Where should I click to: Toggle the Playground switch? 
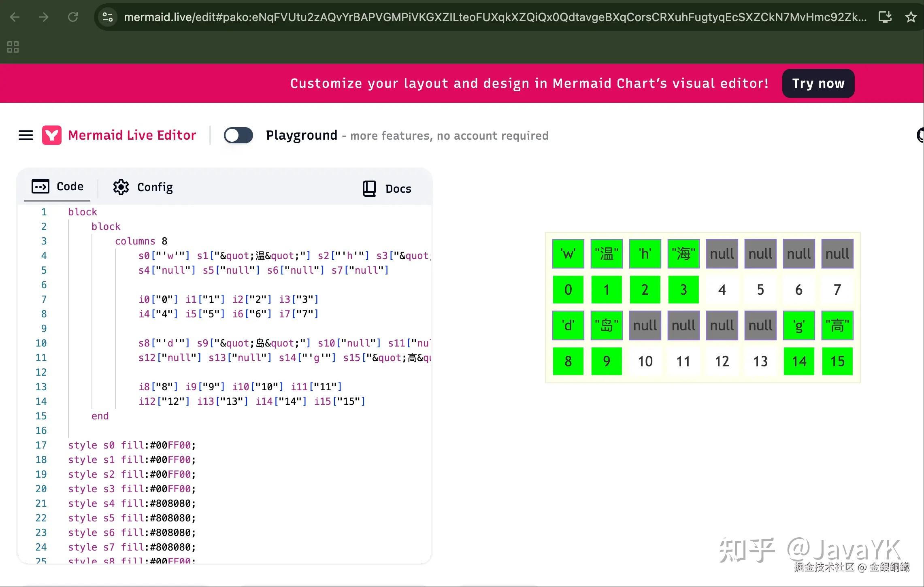238,135
